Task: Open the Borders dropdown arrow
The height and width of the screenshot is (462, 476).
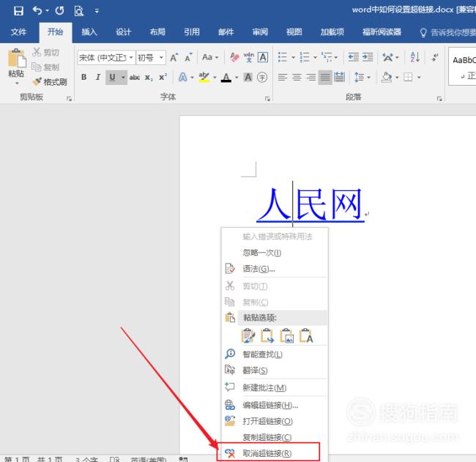Action: (419, 78)
